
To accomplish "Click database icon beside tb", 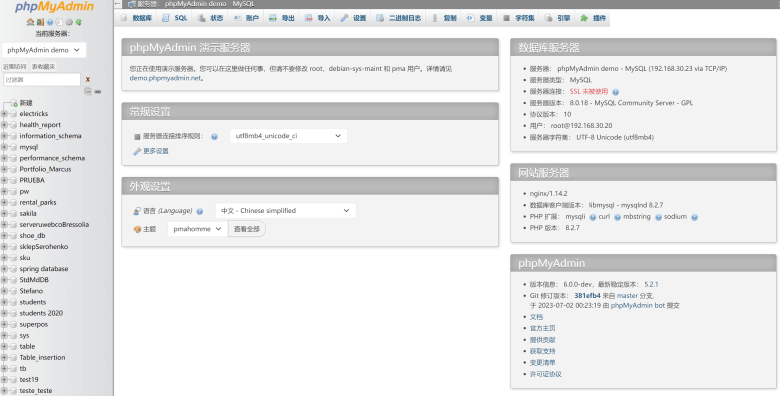I will click(13, 369).
